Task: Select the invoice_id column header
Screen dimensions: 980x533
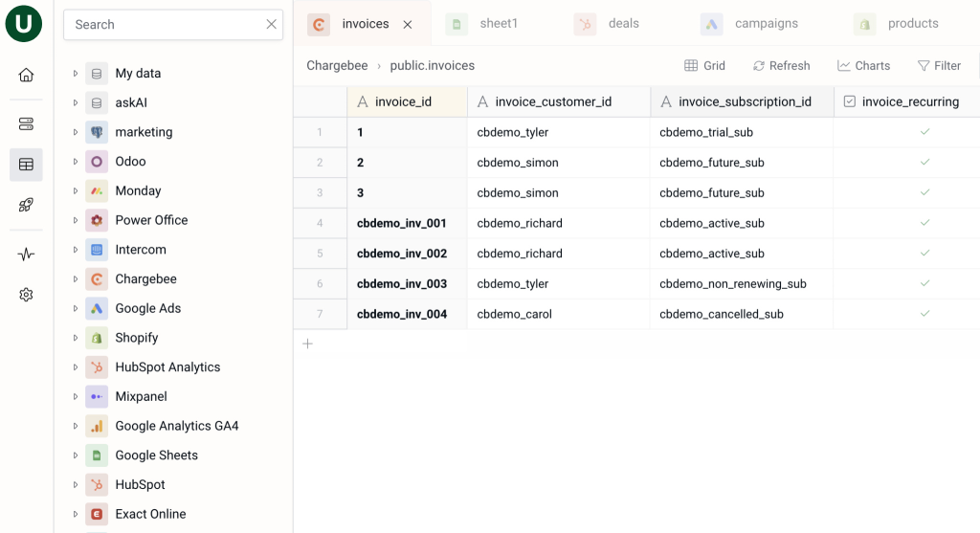Action: click(408, 101)
